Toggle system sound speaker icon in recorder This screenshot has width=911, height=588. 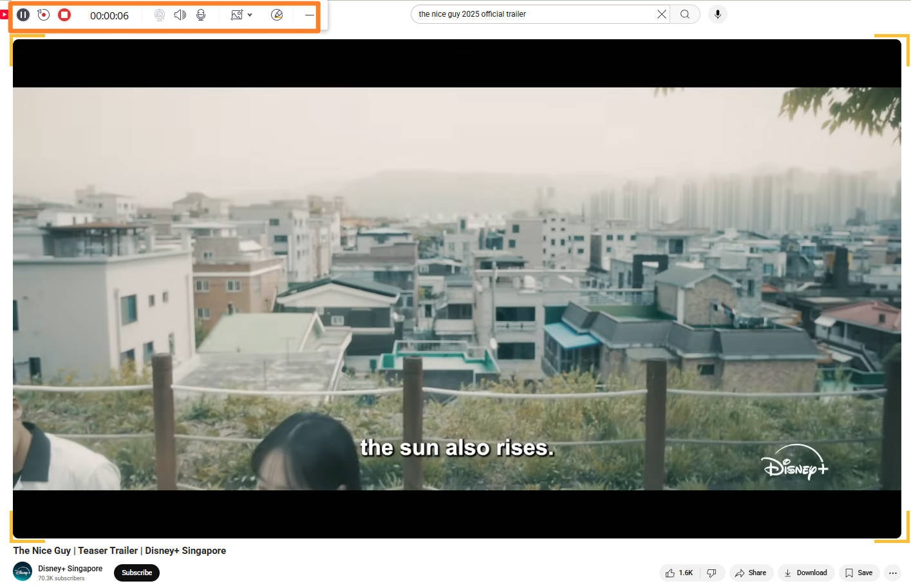[180, 15]
